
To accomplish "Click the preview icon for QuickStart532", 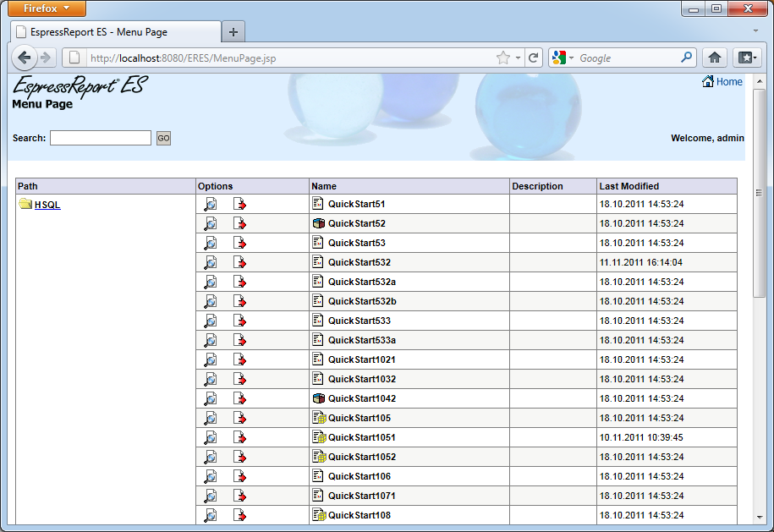I will (211, 262).
